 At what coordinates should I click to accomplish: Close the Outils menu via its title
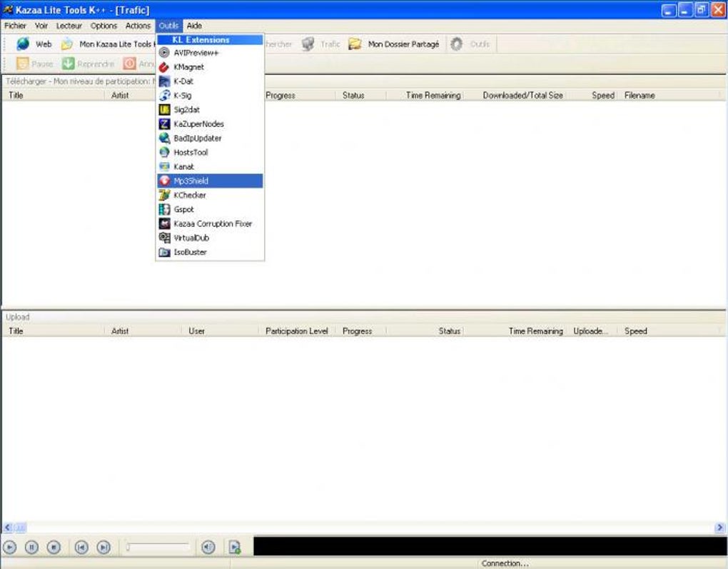point(168,26)
